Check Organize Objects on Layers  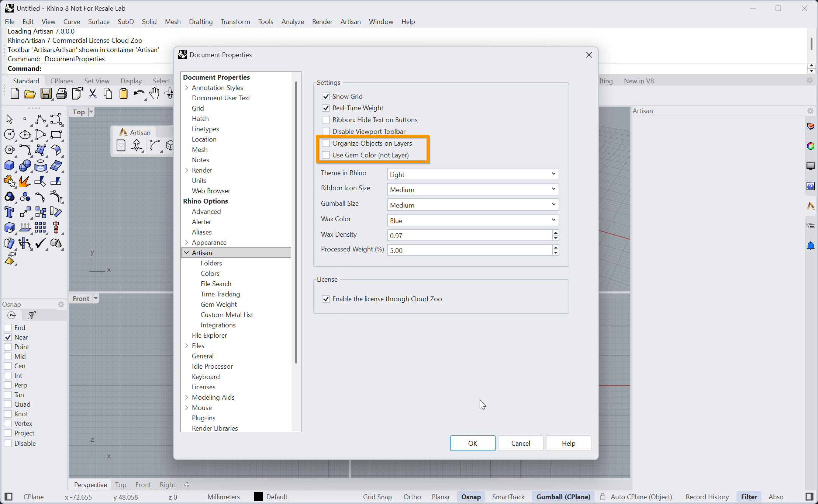click(x=326, y=143)
